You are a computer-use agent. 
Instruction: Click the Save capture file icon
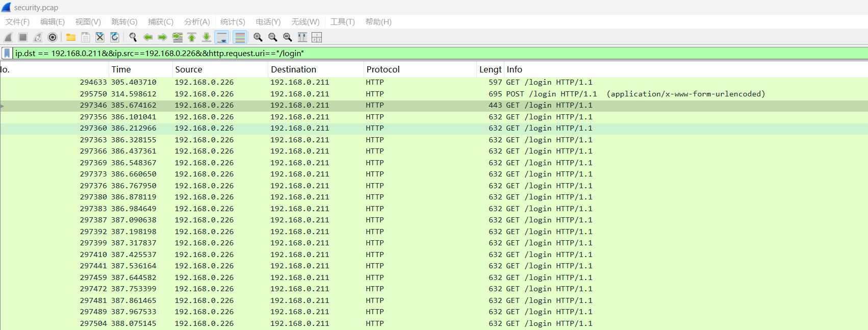coord(86,37)
